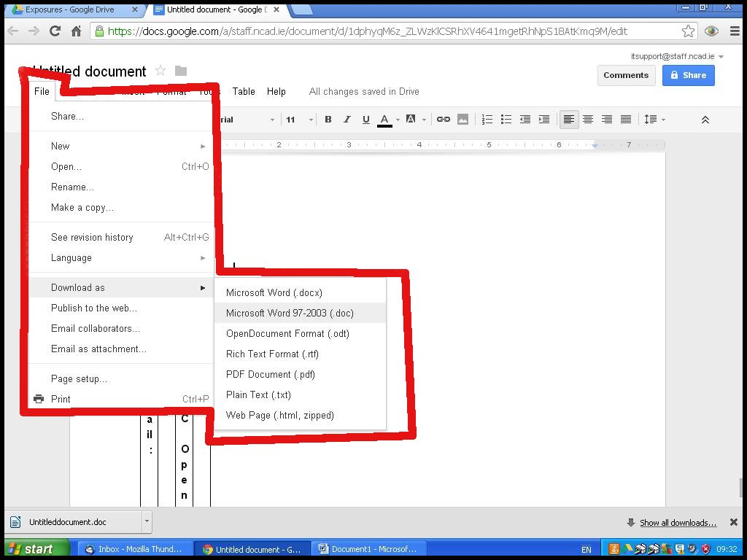Insert an image from the toolbar

coord(462,120)
